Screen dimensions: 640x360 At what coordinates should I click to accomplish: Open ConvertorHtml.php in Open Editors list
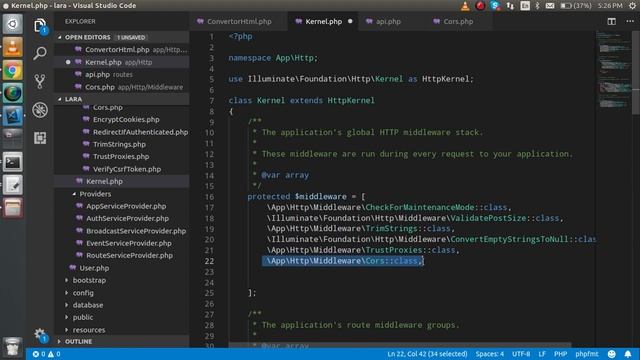[x=122, y=50]
